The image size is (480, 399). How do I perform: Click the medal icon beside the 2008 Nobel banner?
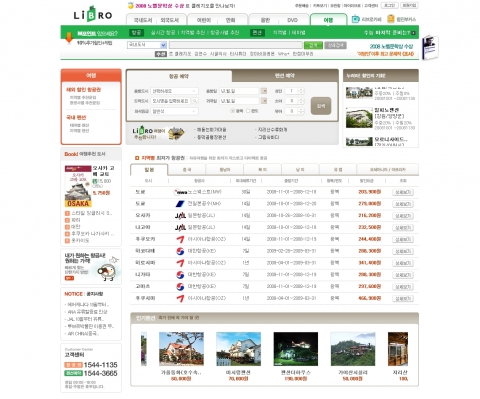pyautogui.click(x=131, y=6)
